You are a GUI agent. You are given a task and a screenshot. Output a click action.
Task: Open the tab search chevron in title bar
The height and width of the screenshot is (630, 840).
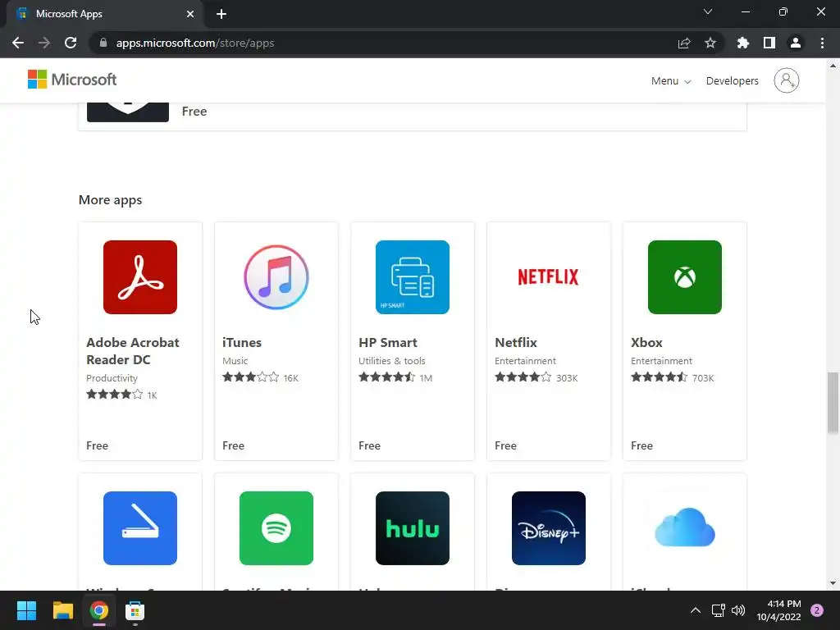(x=707, y=11)
